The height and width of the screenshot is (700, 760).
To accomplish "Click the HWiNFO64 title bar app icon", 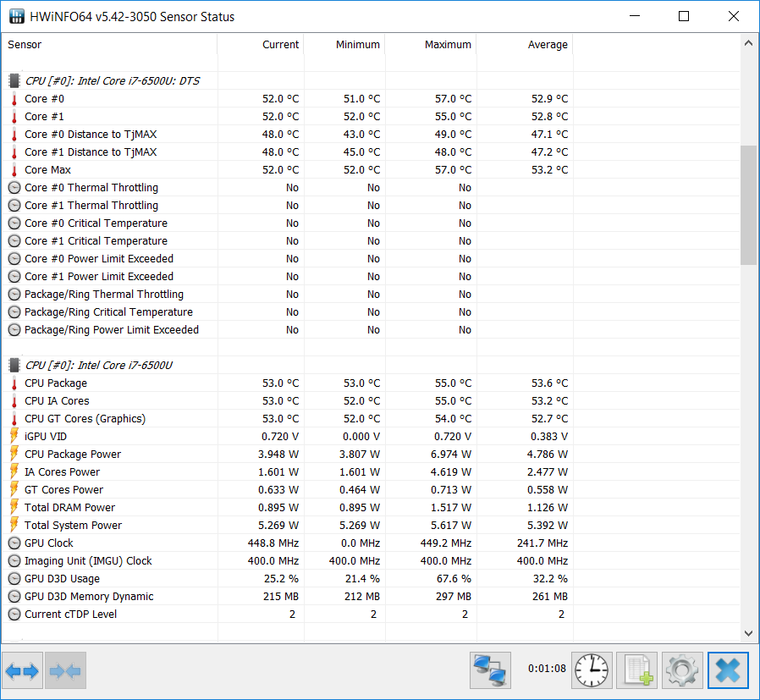I will [x=16, y=17].
